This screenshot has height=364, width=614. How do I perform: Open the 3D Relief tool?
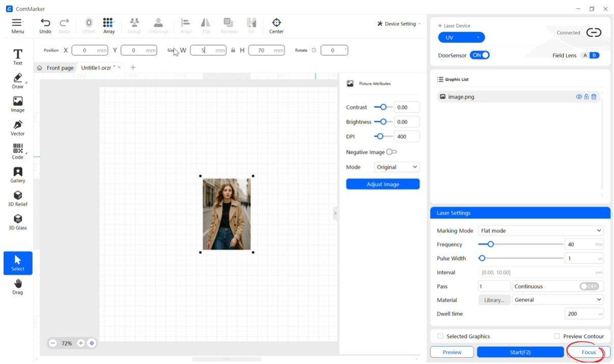pos(18,198)
